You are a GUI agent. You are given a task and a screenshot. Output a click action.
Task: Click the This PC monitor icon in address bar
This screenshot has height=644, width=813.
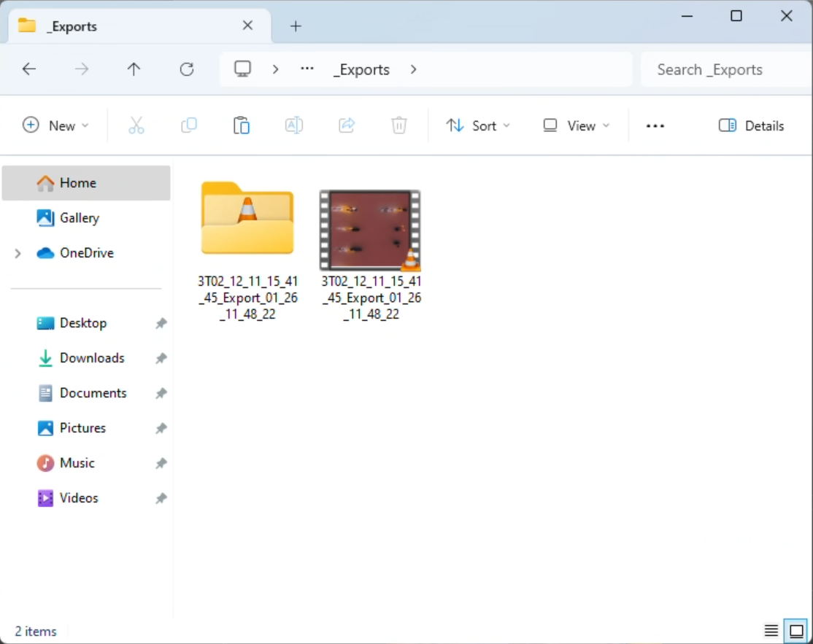242,69
